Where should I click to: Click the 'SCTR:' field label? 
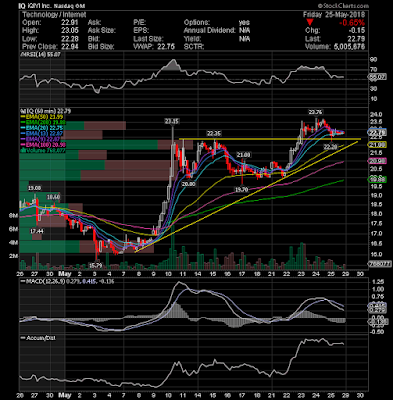(194, 47)
